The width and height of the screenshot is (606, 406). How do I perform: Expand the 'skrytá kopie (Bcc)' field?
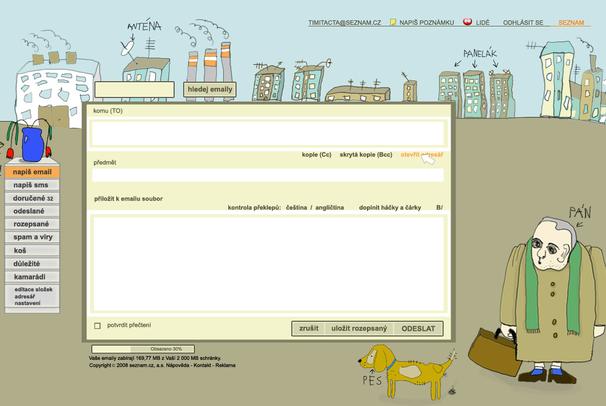click(x=365, y=155)
